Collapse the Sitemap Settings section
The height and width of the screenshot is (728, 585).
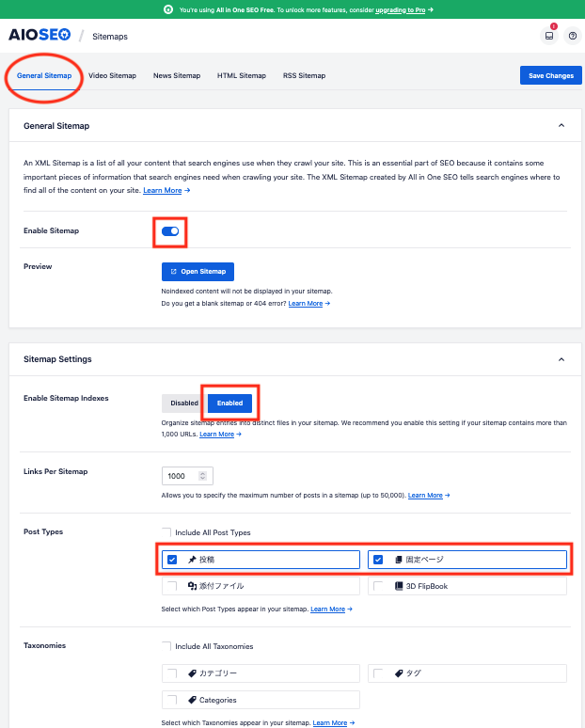[561, 359]
